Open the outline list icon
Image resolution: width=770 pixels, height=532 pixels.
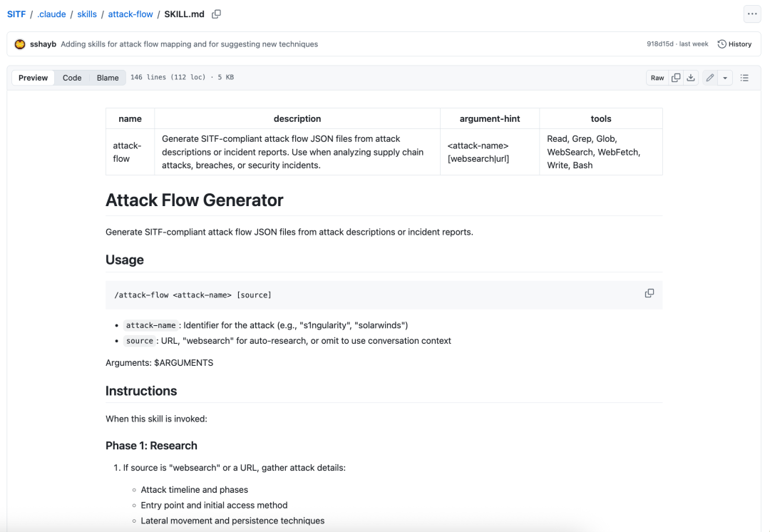[x=744, y=78]
